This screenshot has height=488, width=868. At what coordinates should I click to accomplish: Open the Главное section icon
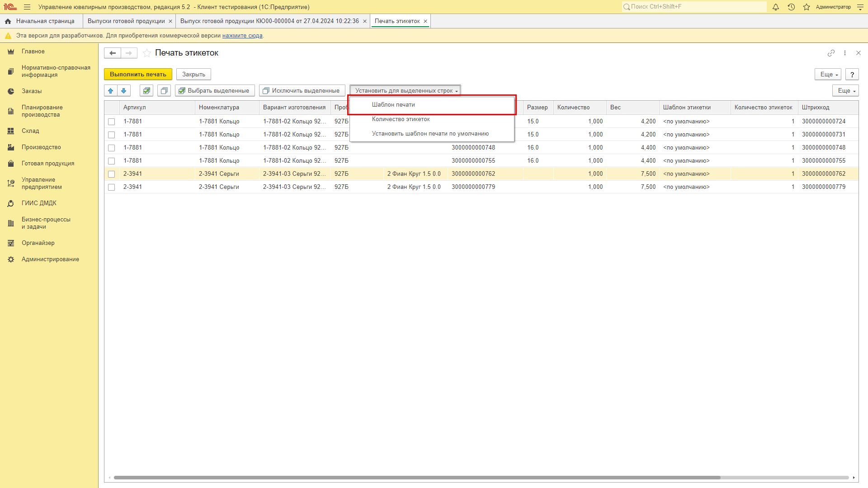click(x=11, y=52)
